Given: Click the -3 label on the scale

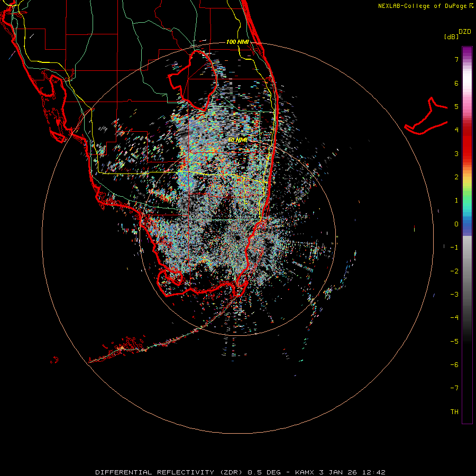Looking at the screenshot, I should point(454,295).
